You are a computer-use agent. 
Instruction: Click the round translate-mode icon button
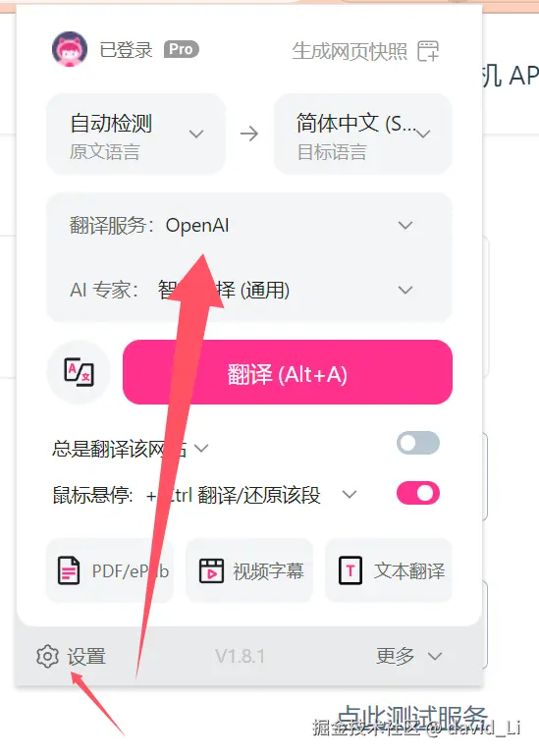[x=80, y=372]
